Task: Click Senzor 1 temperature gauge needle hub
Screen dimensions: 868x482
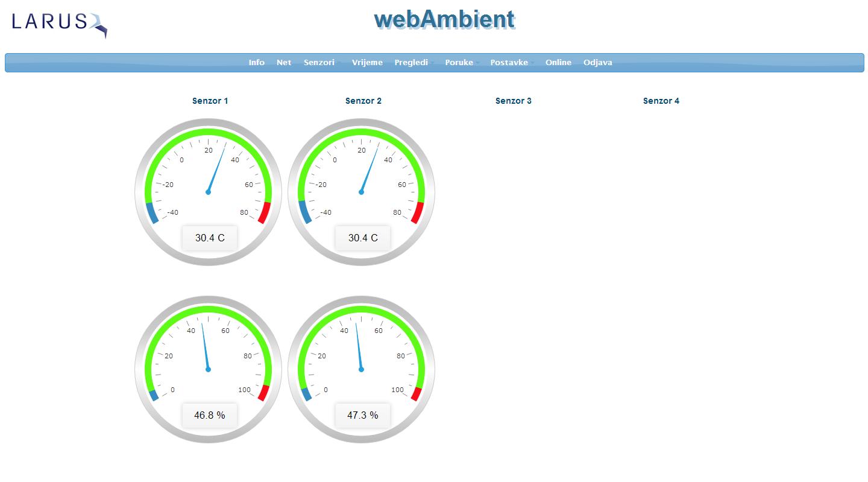Action: 208,192
